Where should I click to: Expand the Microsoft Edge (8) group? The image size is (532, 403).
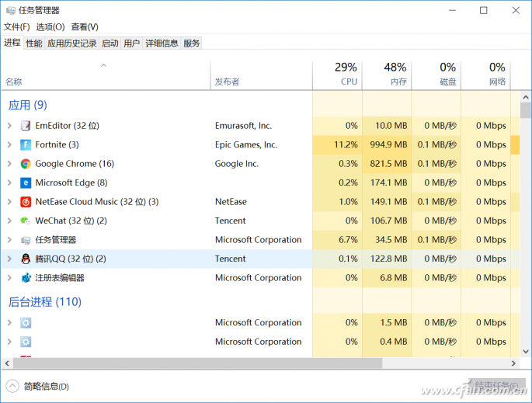point(9,182)
